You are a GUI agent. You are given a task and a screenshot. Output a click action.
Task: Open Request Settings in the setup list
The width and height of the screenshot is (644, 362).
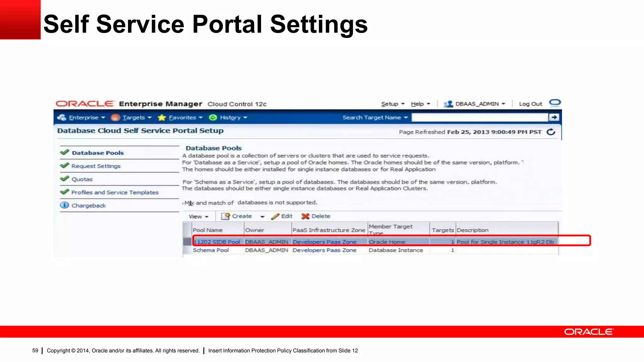(96, 166)
